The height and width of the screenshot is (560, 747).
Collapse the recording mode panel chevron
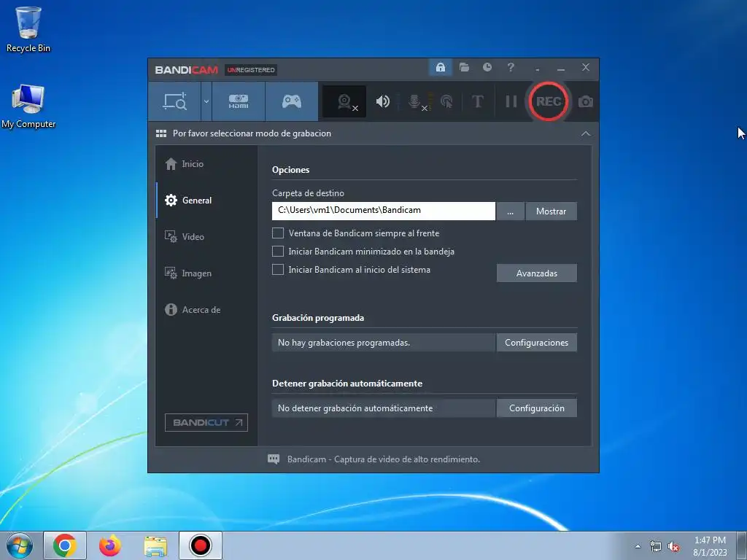click(x=586, y=134)
